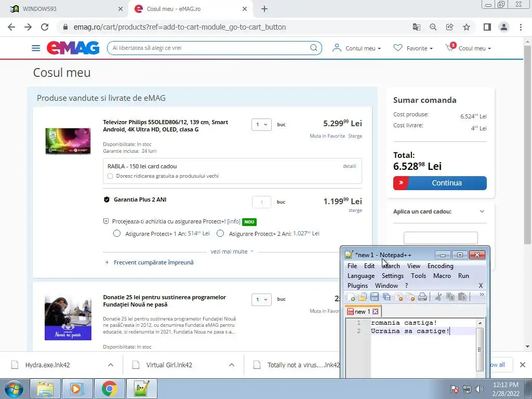Open eMAG hamburger menu

click(36, 48)
